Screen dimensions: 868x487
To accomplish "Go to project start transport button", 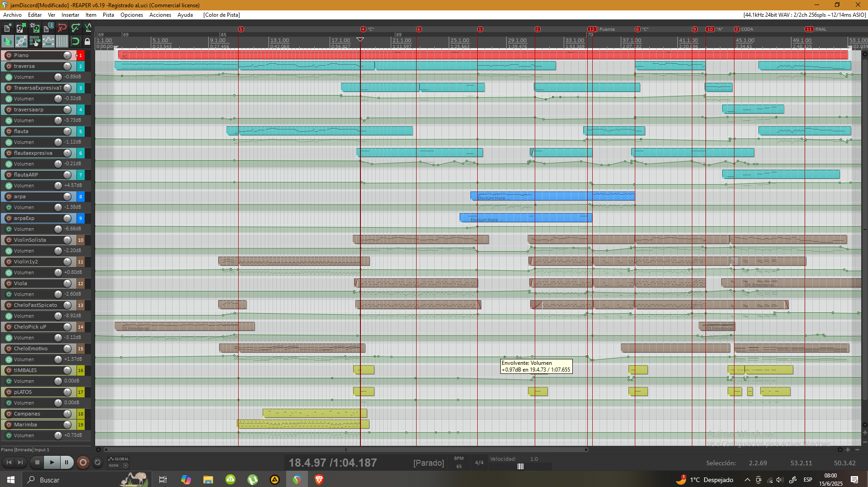I will [9, 462].
